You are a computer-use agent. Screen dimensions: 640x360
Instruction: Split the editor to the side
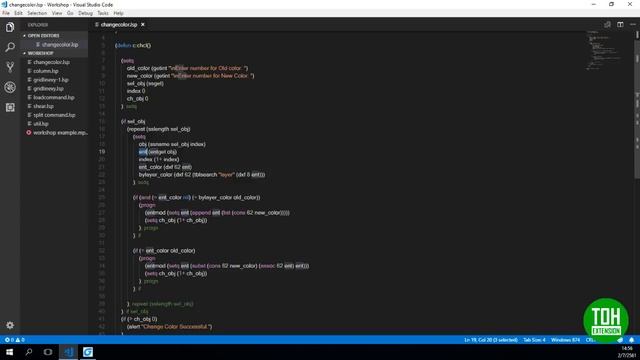[620, 24]
